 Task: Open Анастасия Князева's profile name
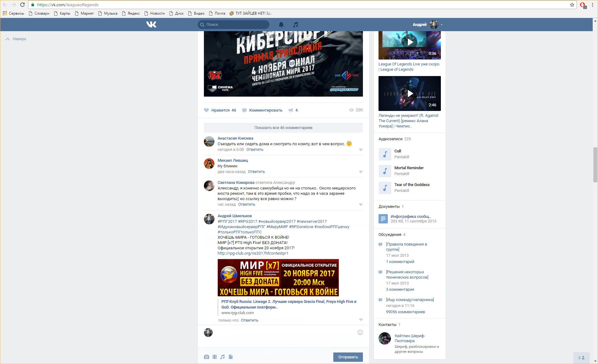235,138
